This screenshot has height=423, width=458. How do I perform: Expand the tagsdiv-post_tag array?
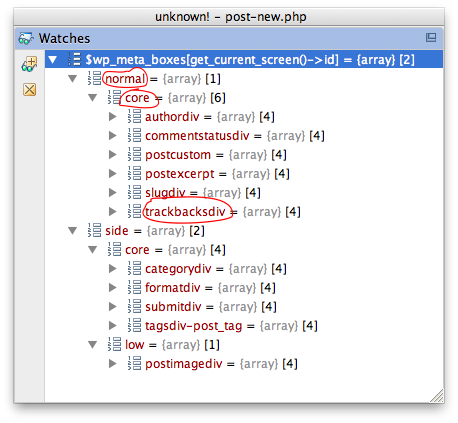[113, 326]
